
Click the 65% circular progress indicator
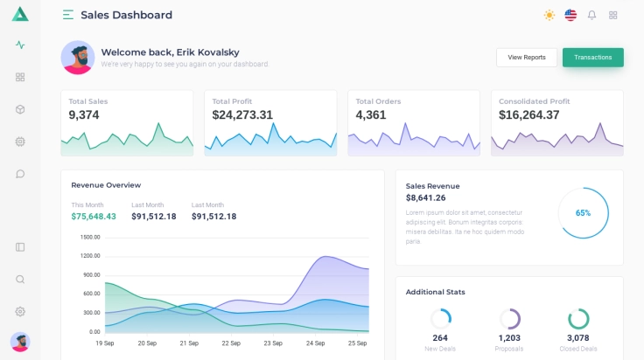(583, 213)
